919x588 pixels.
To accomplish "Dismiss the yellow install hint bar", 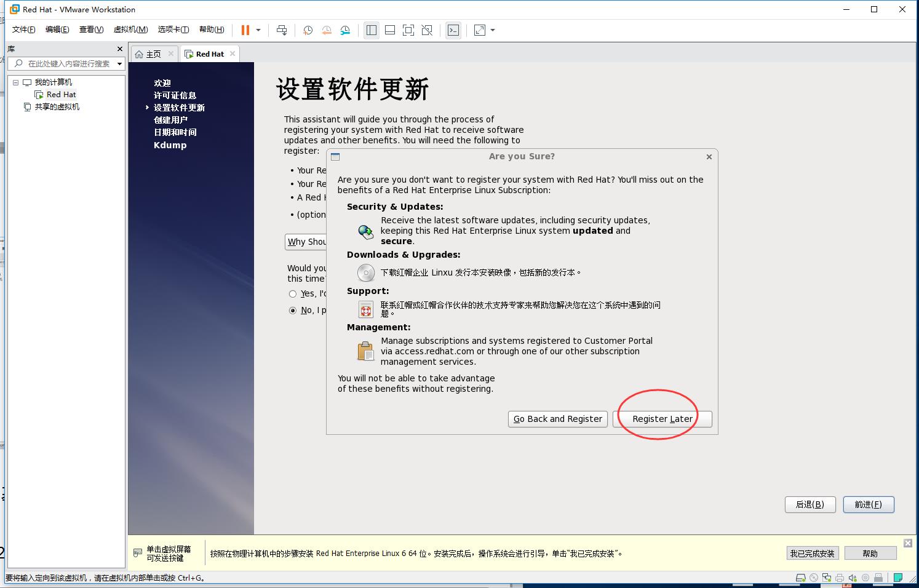I will click(x=908, y=543).
